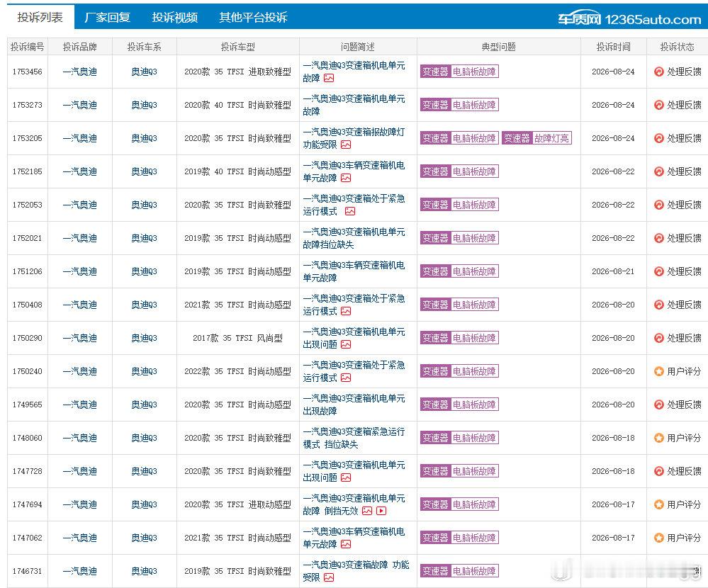The height and width of the screenshot is (588, 708).
Task: Open image icon in complaint 1750290 row
Action: (x=346, y=344)
